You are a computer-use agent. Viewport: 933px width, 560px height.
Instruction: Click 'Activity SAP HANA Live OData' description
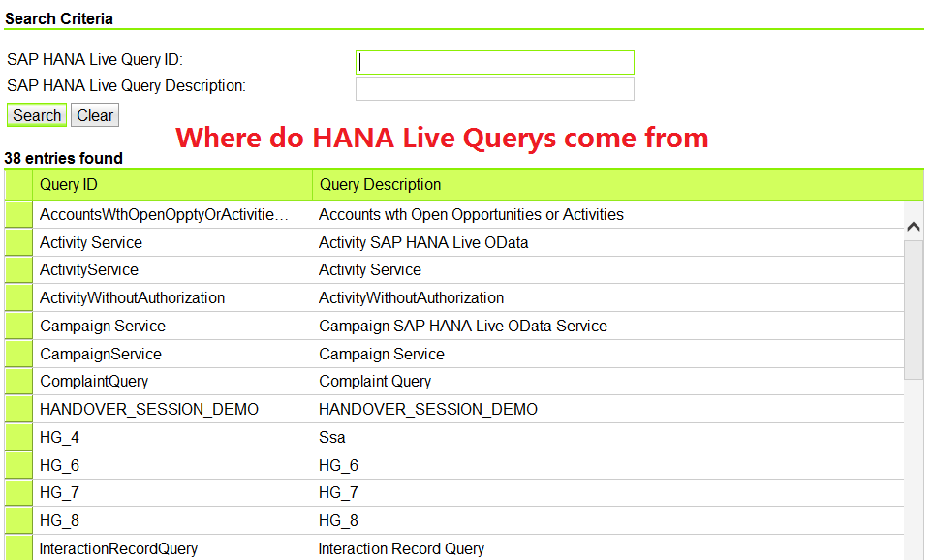pyautogui.click(x=423, y=242)
